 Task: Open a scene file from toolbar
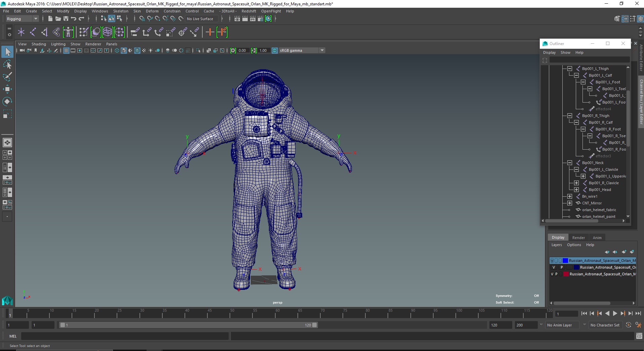(58, 19)
